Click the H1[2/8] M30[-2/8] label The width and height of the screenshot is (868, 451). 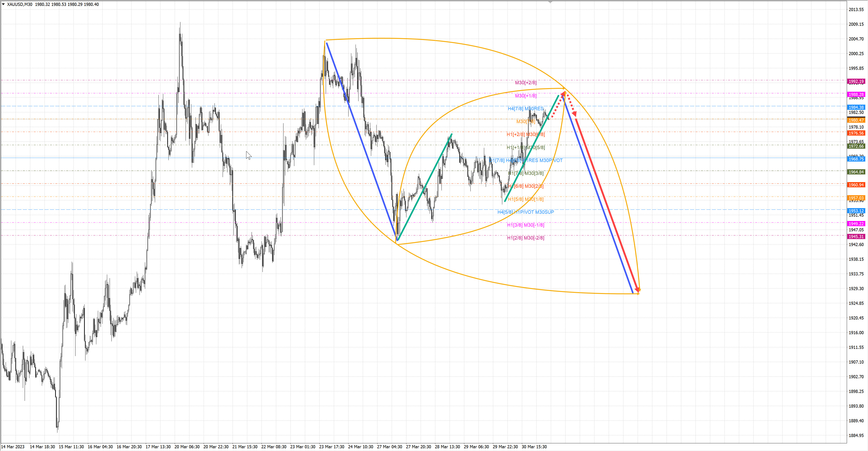525,238
